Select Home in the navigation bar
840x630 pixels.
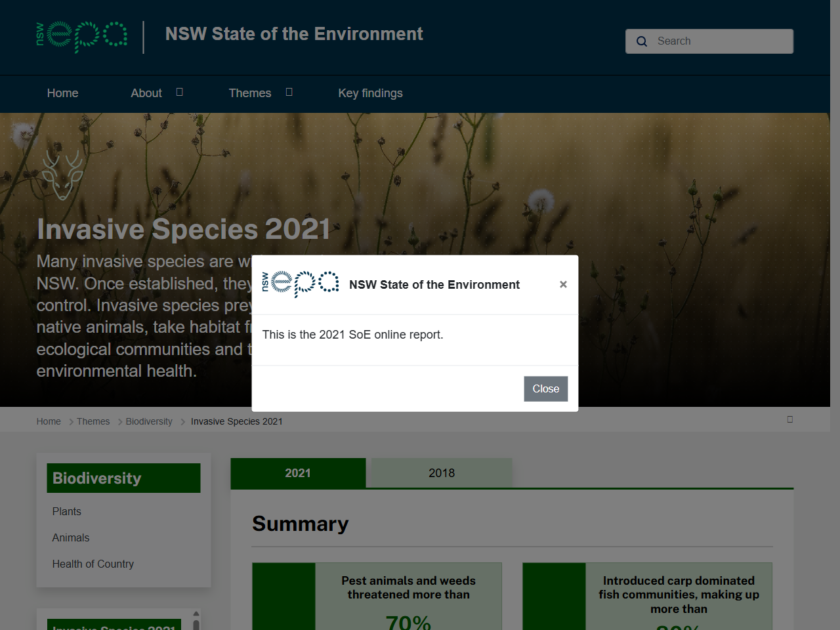(62, 93)
